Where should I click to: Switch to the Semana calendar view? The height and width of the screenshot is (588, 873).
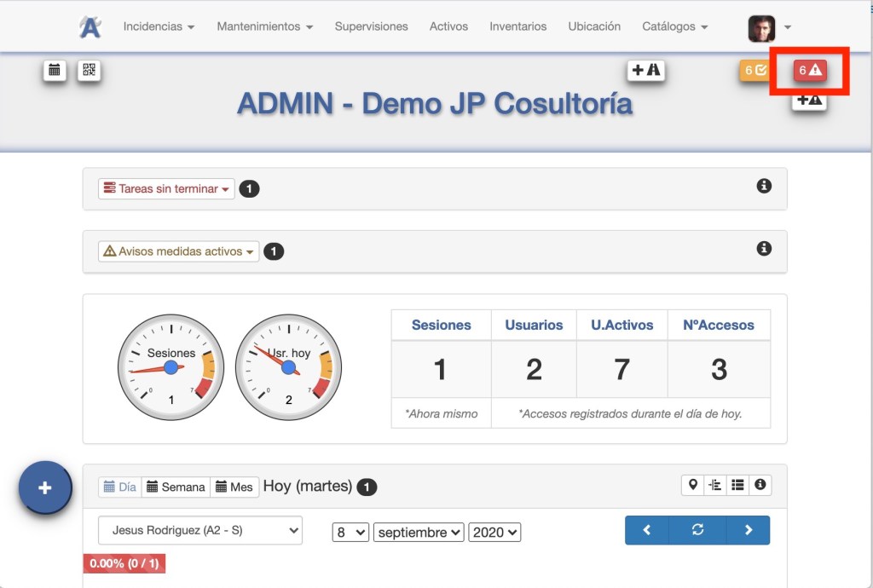(176, 487)
